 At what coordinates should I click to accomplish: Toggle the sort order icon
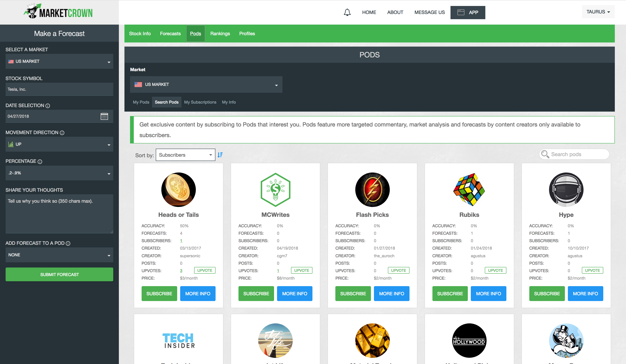click(x=220, y=155)
